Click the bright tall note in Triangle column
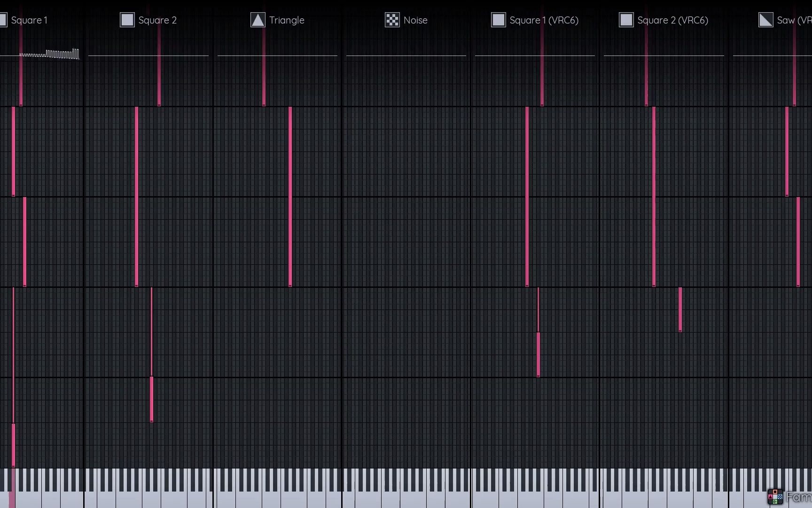 tap(290, 197)
